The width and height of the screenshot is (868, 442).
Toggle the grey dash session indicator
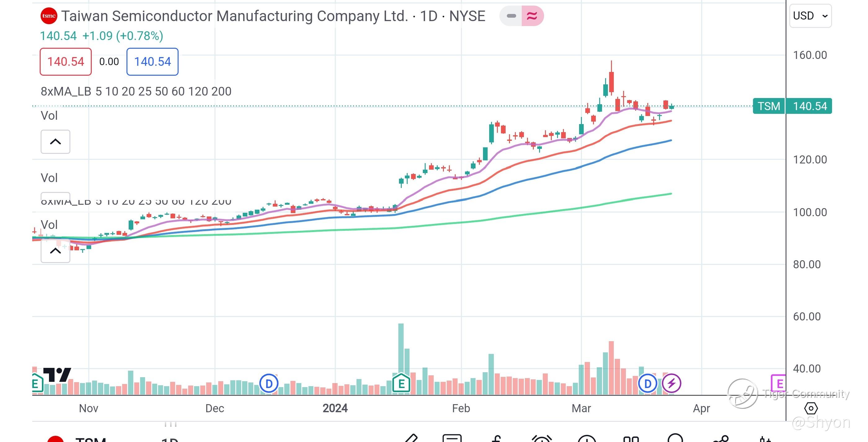tap(511, 16)
